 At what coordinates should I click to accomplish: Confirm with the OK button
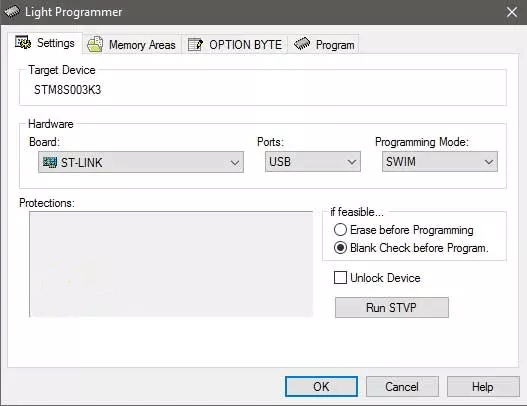(321, 387)
